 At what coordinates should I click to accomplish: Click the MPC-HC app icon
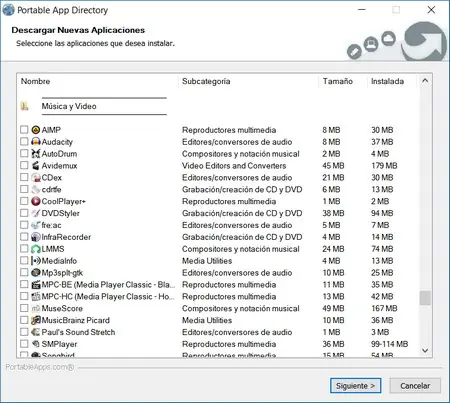[36, 296]
